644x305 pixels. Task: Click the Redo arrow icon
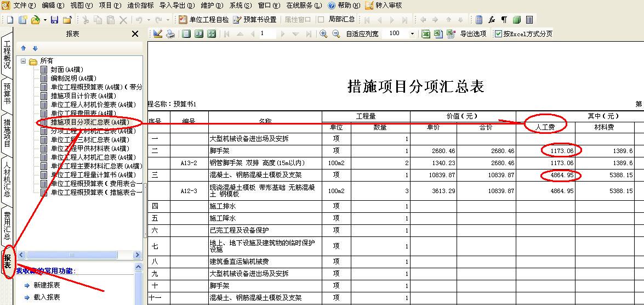158,20
